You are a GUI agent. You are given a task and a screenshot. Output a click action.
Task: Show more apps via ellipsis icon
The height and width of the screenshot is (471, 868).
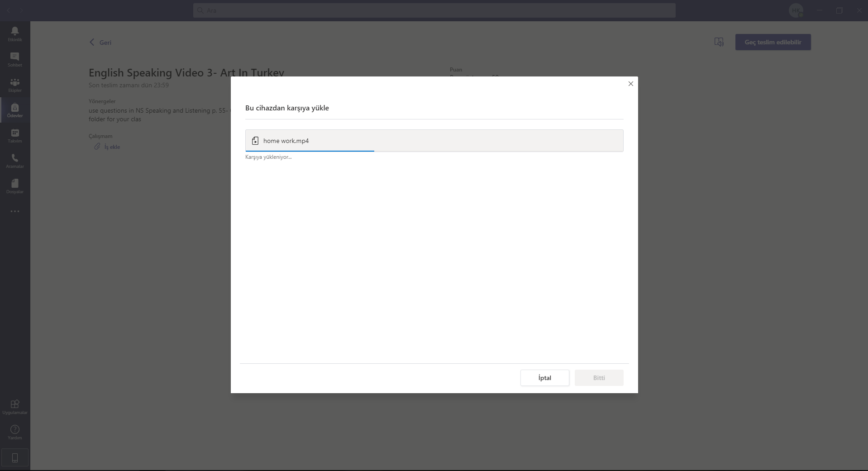pos(15,211)
